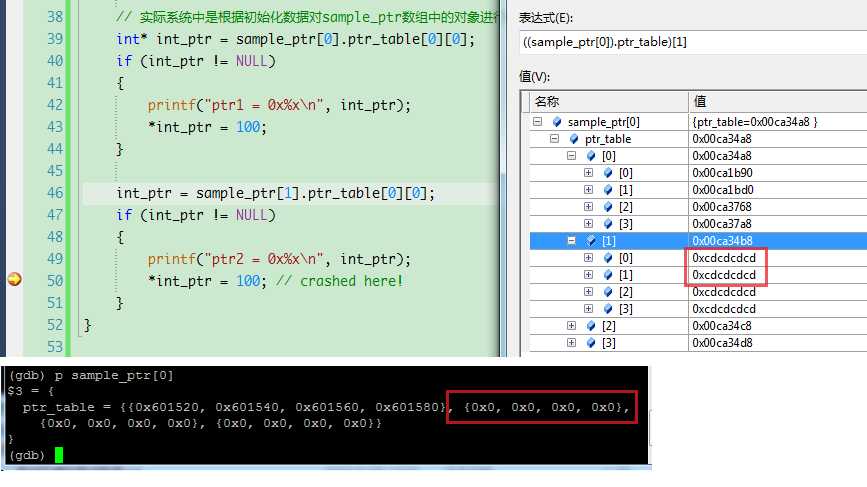Click the expression input field with sample_ptr text
This screenshot has width=867, height=487.
(x=693, y=42)
